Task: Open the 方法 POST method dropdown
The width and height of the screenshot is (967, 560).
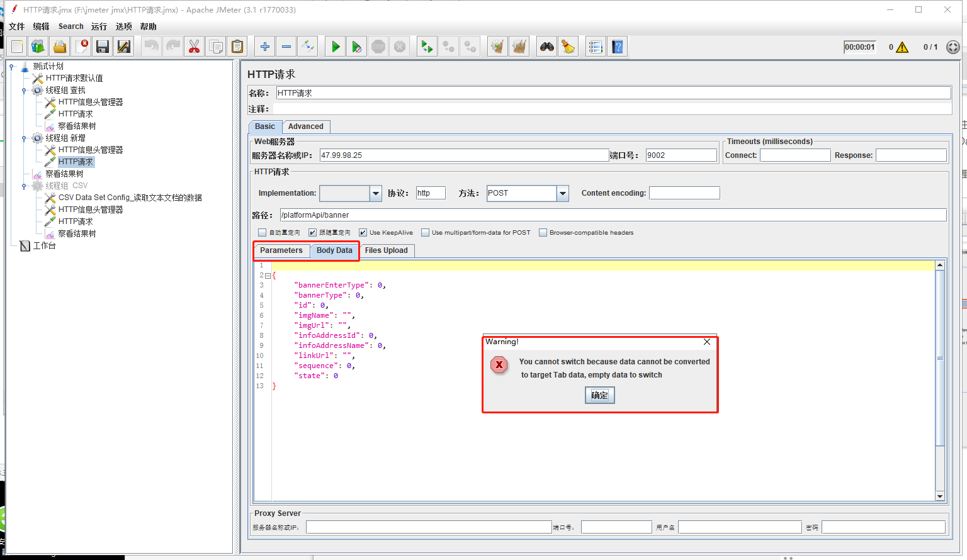Action: point(563,193)
